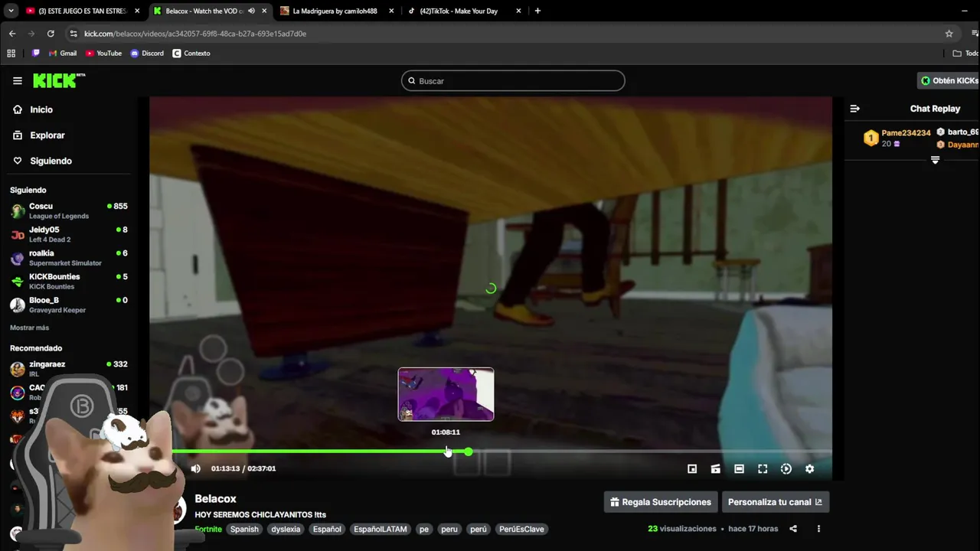Open Contexto bookmark
The width and height of the screenshot is (980, 551).
pos(191,54)
